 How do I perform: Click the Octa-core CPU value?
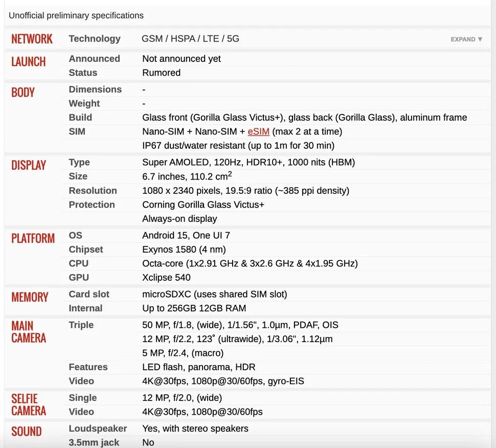(x=250, y=263)
